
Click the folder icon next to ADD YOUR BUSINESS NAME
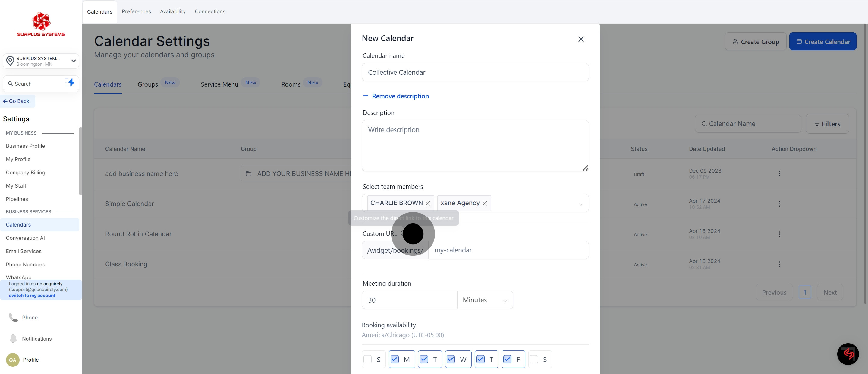tap(249, 173)
